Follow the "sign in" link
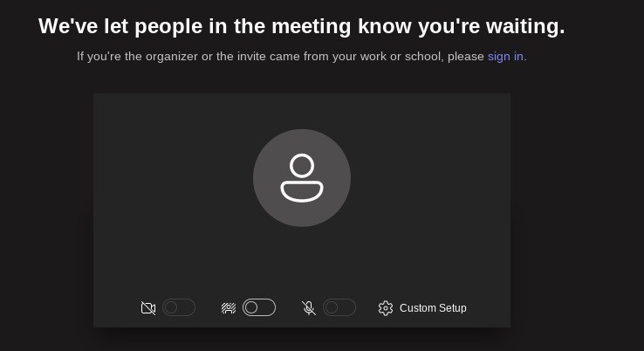 505,57
